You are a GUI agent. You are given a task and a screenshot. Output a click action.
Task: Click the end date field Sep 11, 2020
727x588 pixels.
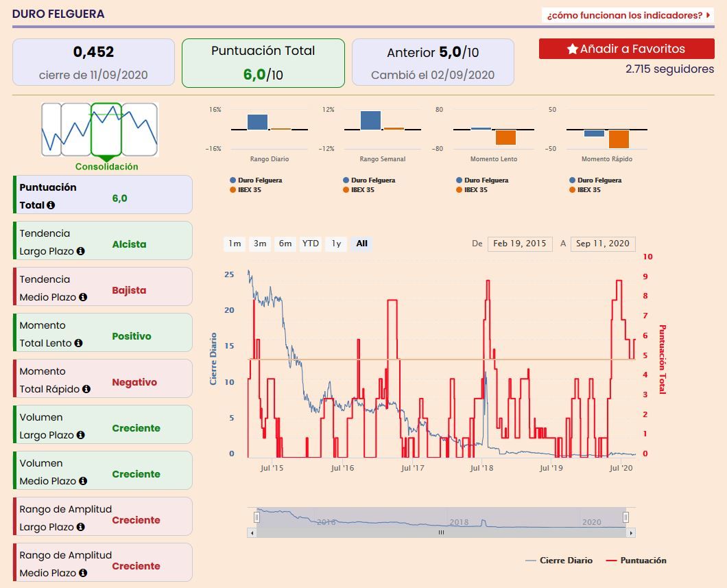pyautogui.click(x=603, y=244)
